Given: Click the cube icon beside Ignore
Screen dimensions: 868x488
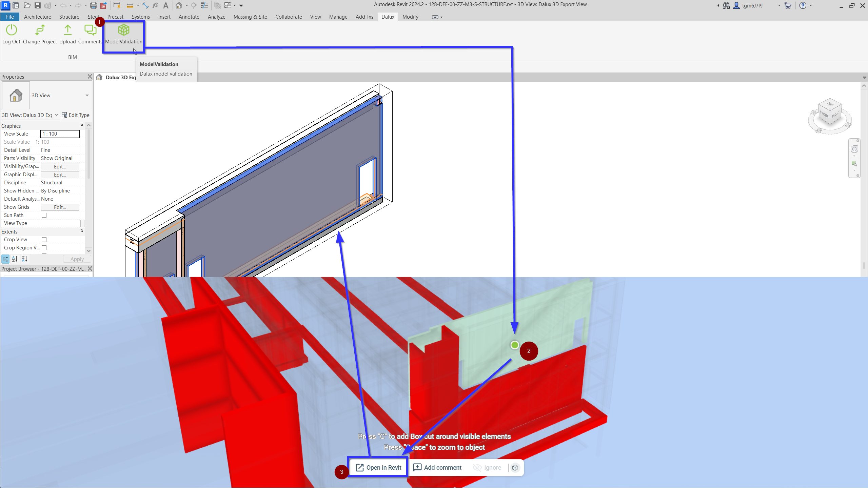Looking at the screenshot, I should (x=515, y=468).
